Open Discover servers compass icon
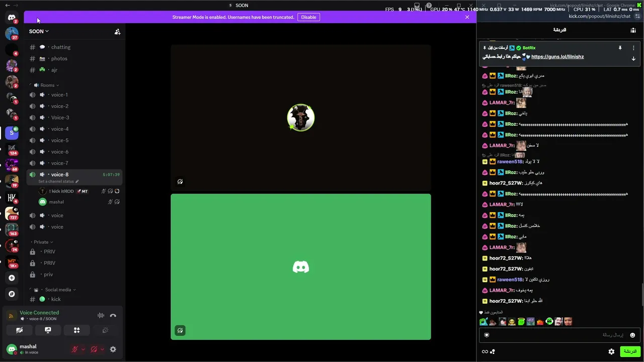This screenshot has height=362, width=644. pyautogui.click(x=12, y=294)
